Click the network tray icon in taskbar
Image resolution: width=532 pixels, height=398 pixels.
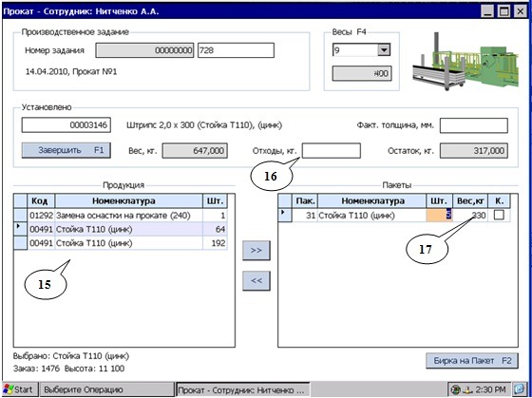[456, 389]
